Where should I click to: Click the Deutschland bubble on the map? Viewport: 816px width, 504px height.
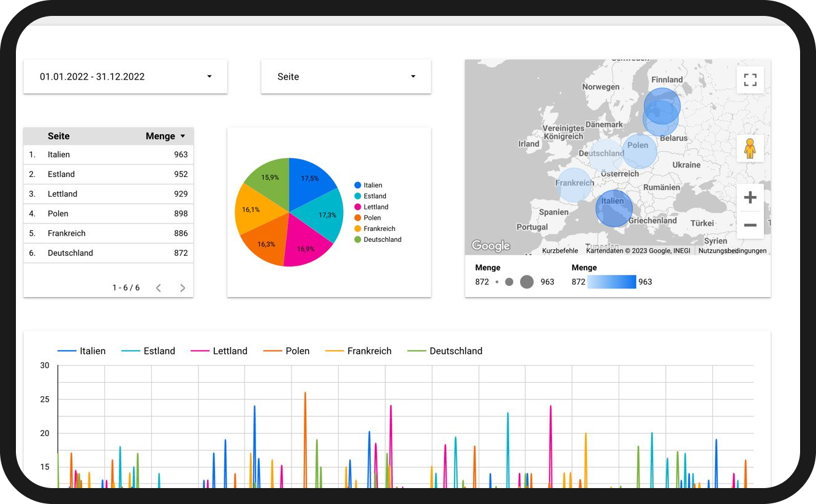point(605,155)
